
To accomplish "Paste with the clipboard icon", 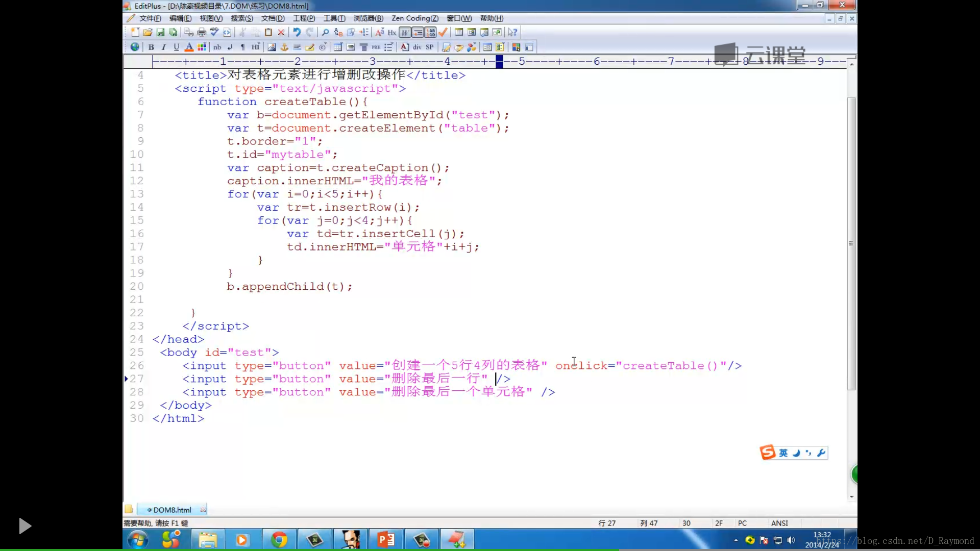I will point(268,32).
